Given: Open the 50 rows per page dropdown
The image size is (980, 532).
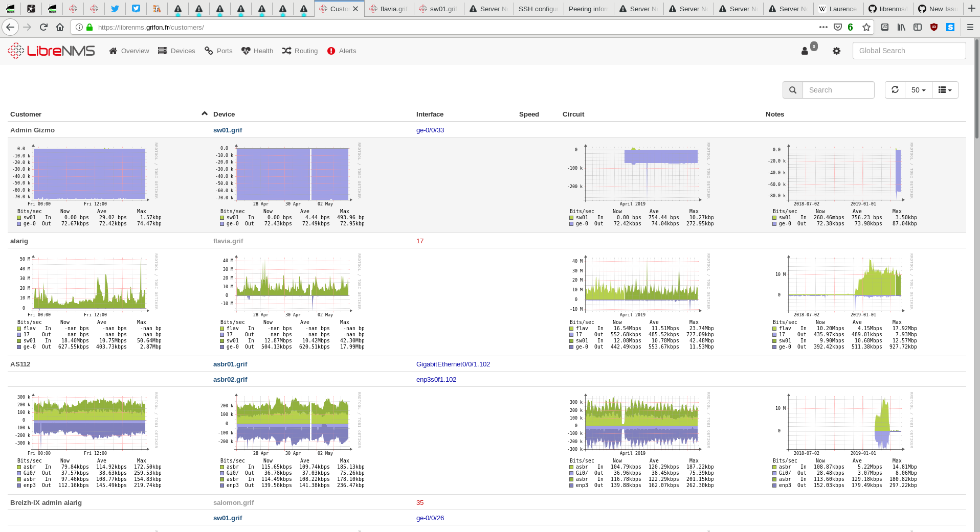Looking at the screenshot, I should click(918, 89).
